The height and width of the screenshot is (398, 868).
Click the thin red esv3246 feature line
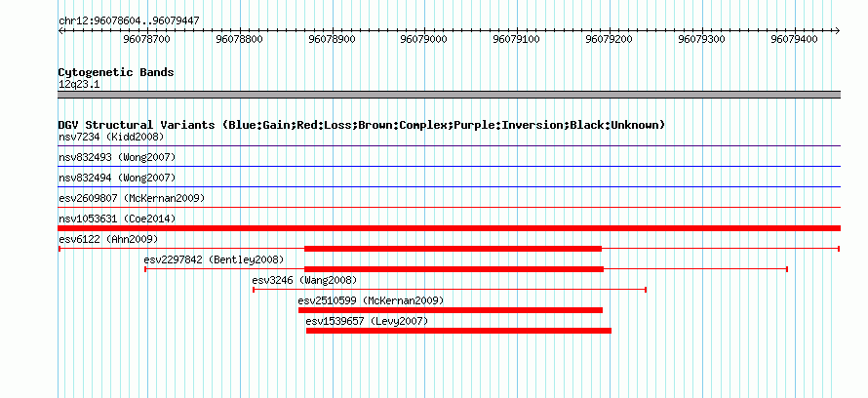tap(450, 290)
